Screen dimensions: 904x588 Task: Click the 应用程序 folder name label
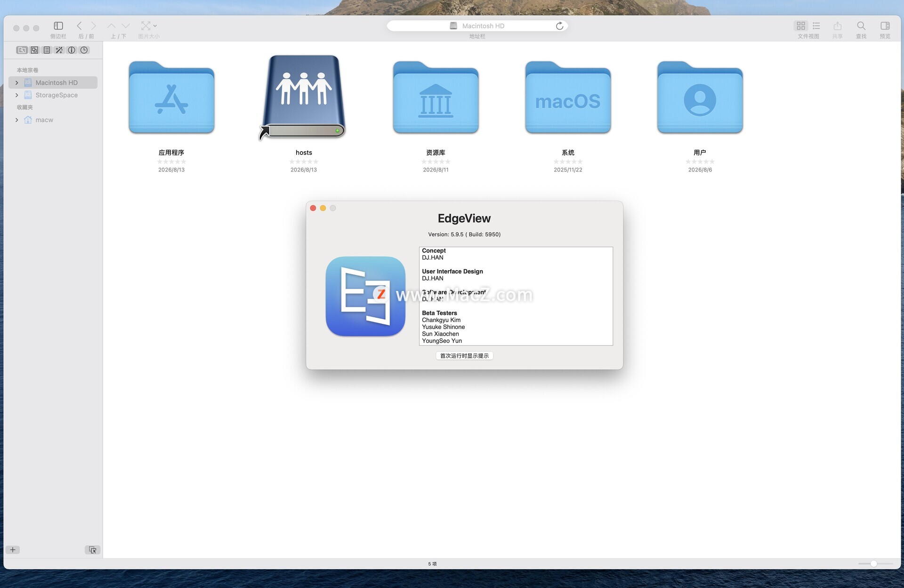click(x=171, y=153)
